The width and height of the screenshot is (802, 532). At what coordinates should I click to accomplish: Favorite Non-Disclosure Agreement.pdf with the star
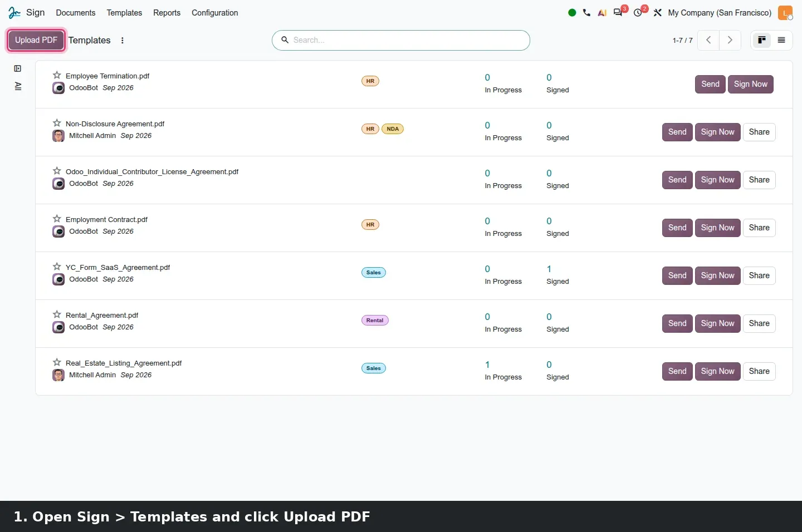(x=57, y=123)
